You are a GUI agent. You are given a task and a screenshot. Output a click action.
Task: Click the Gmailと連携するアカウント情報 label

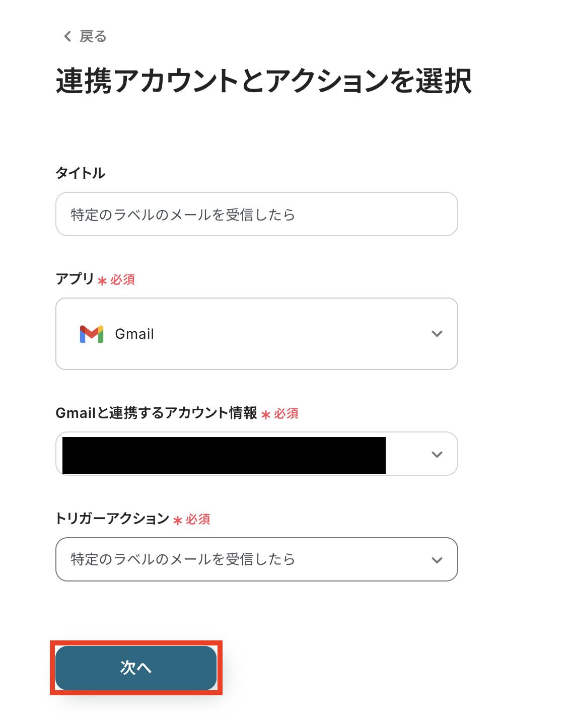coord(157,413)
